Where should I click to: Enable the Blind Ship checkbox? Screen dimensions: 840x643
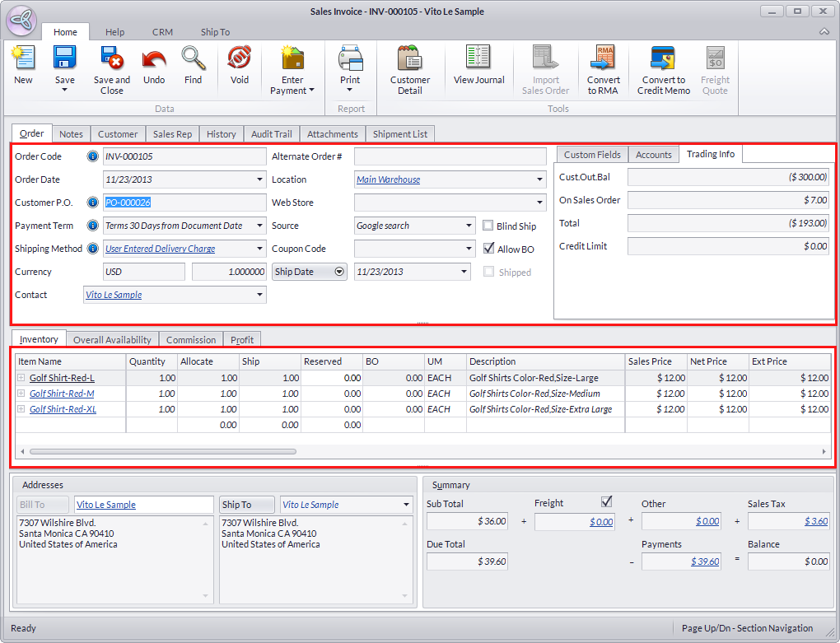tap(488, 226)
